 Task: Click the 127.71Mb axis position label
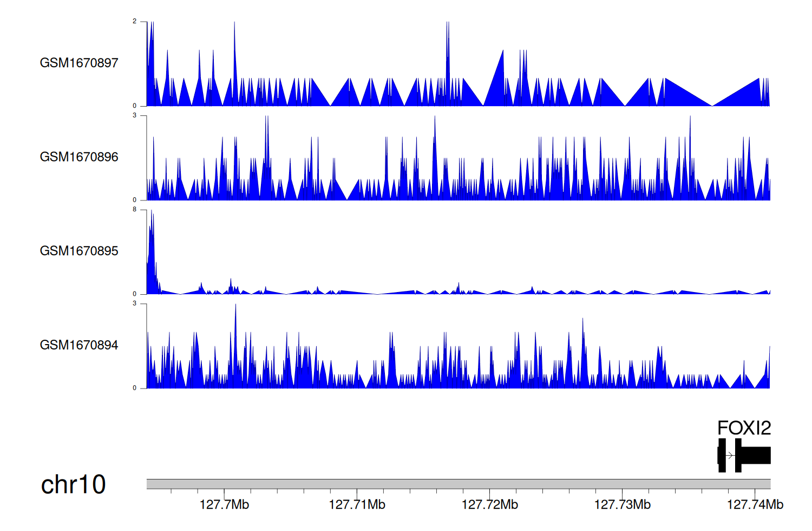pyautogui.click(x=357, y=505)
